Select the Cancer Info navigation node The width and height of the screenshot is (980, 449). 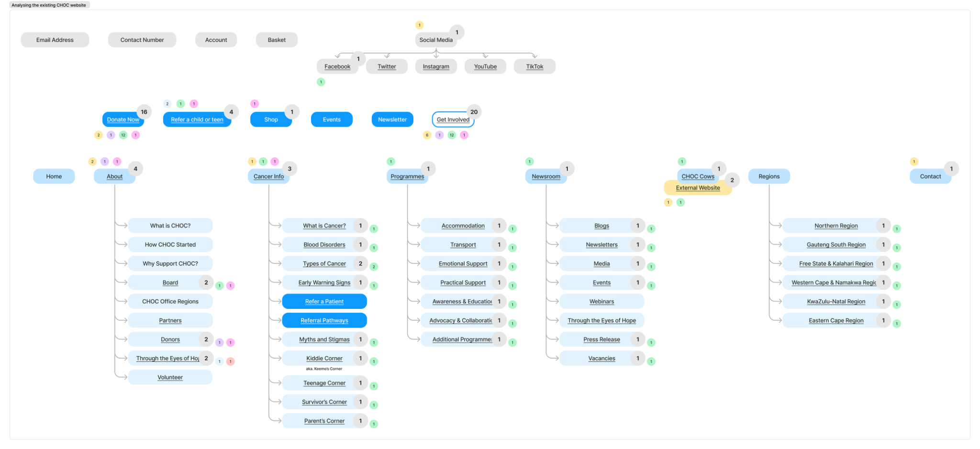(x=269, y=176)
